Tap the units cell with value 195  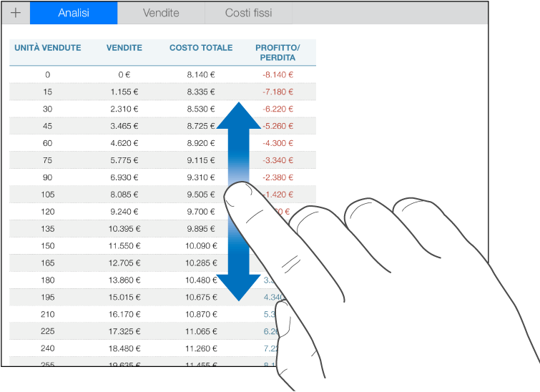47,298
